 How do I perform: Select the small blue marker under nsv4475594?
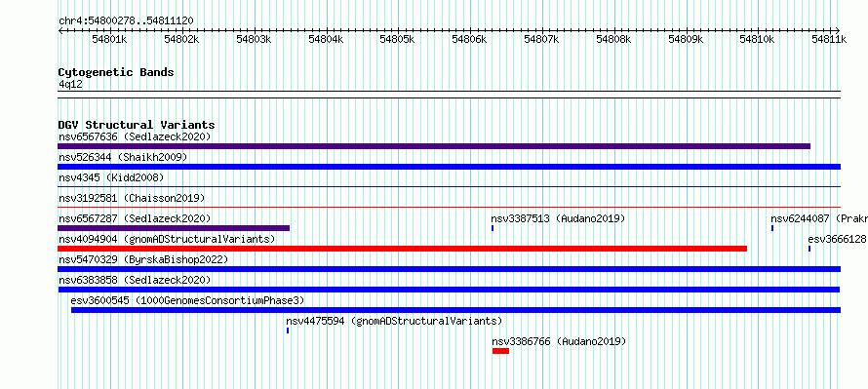click(288, 331)
